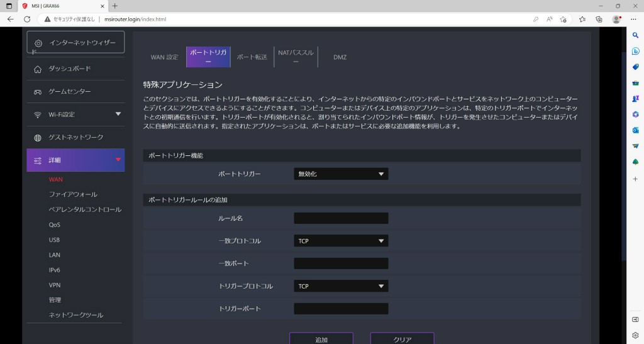
Task: Go back with browser back arrow
Action: pos(10,19)
